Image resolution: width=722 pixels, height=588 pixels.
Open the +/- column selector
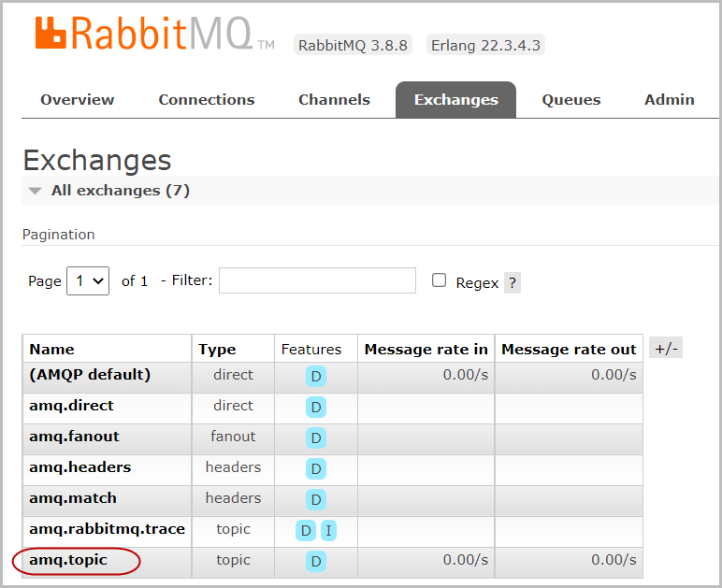tap(665, 349)
